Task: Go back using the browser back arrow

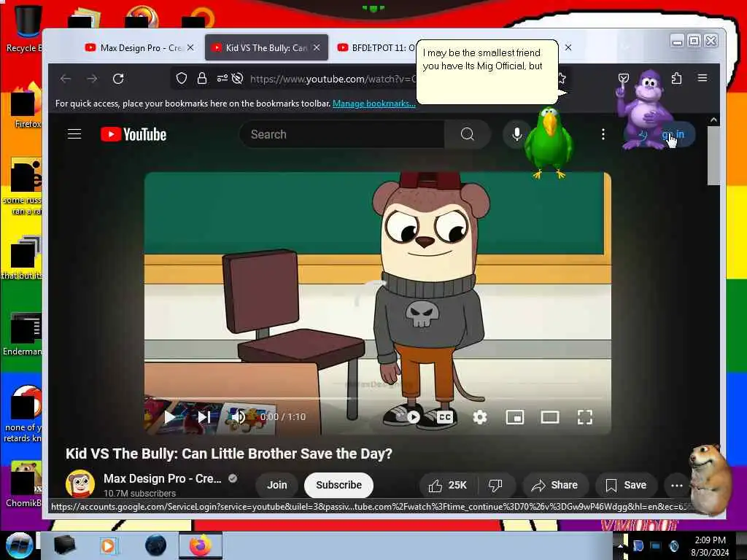Action: [66, 79]
